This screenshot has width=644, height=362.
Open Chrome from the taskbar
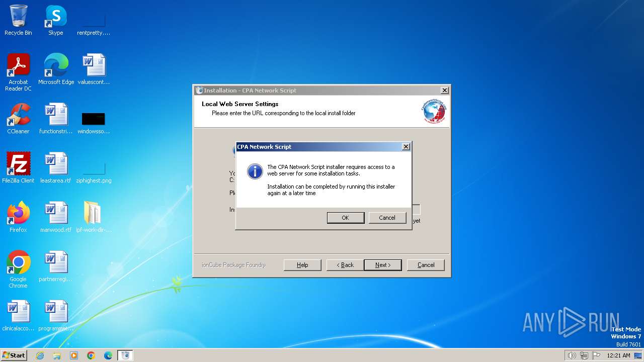pos(91,355)
